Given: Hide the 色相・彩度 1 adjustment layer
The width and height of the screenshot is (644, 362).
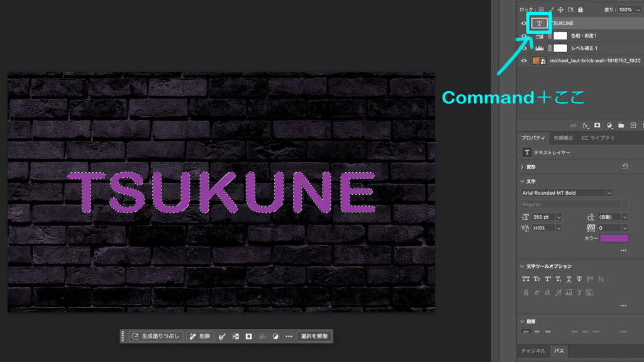Looking at the screenshot, I should point(524,36).
